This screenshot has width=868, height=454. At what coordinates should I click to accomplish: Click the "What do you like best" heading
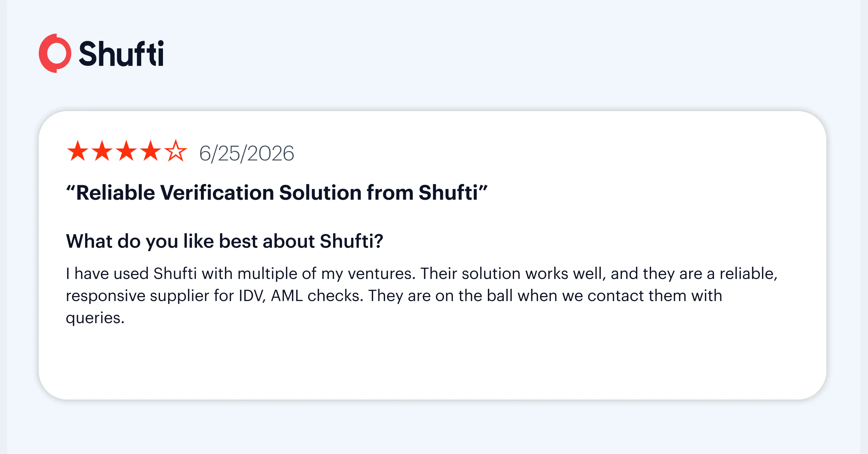click(224, 241)
